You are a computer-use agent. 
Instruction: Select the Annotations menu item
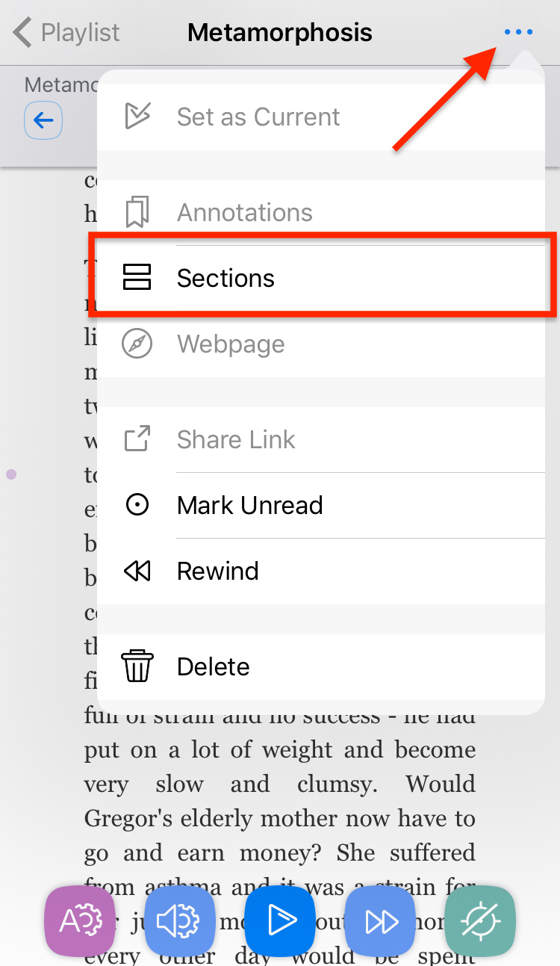(321, 212)
